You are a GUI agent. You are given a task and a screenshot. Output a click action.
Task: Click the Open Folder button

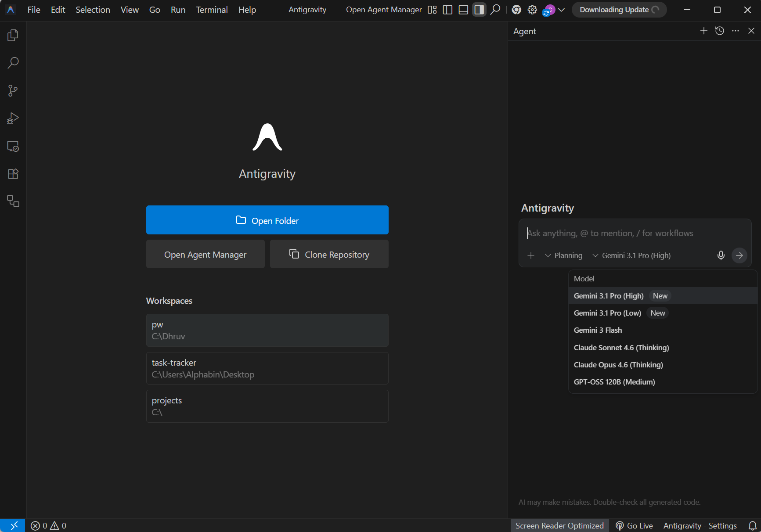click(267, 220)
